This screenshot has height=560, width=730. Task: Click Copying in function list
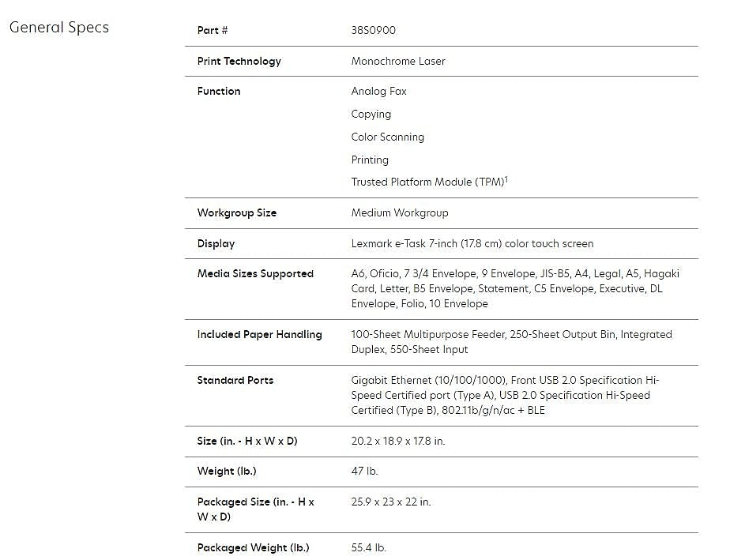pos(371,115)
